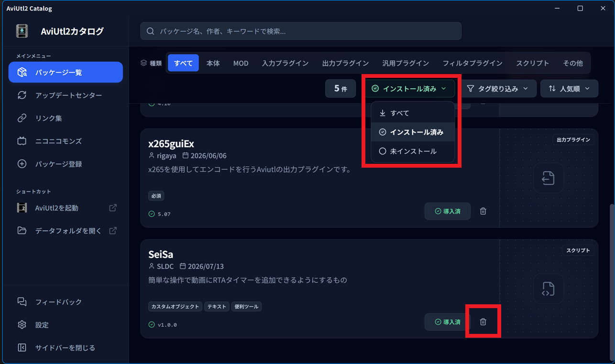Select the 汎用プラグイン tab
Viewport: 615px width, 364px height.
406,63
